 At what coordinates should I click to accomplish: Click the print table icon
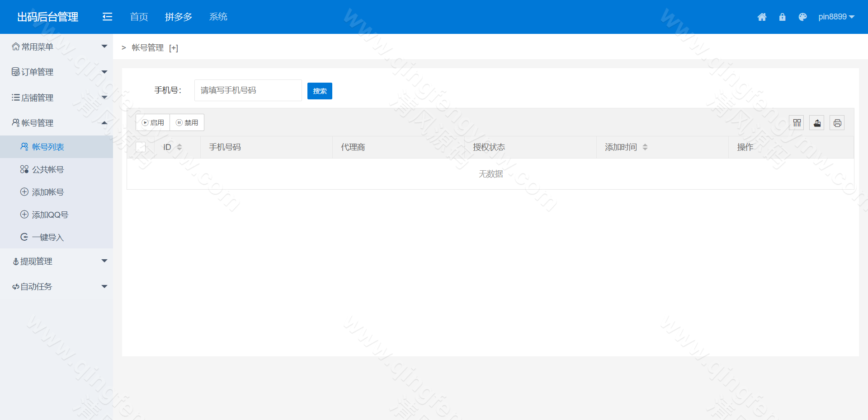(x=837, y=123)
